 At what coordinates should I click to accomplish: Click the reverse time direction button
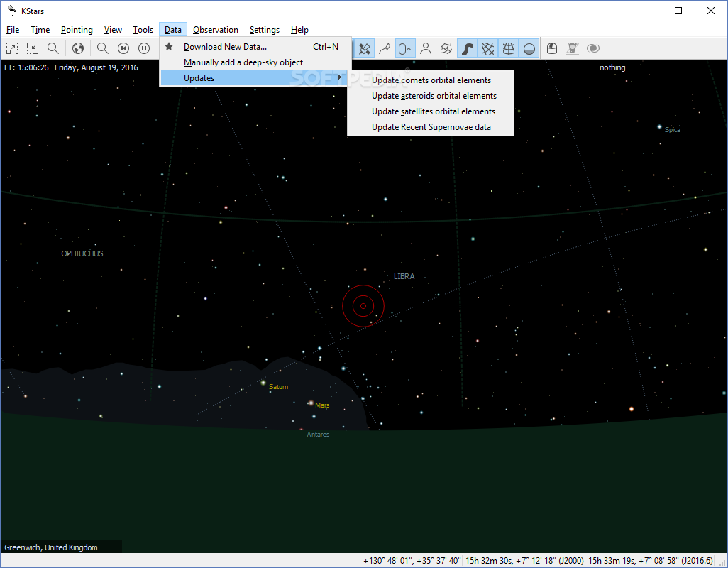[123, 48]
